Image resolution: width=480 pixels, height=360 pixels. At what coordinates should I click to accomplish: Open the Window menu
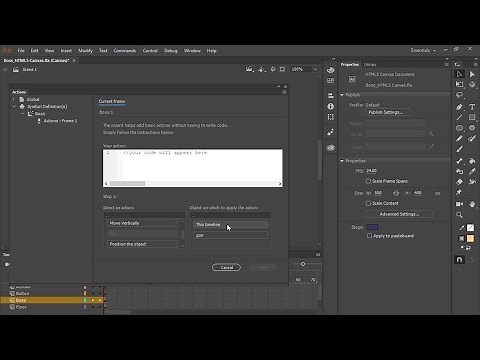(x=192, y=51)
